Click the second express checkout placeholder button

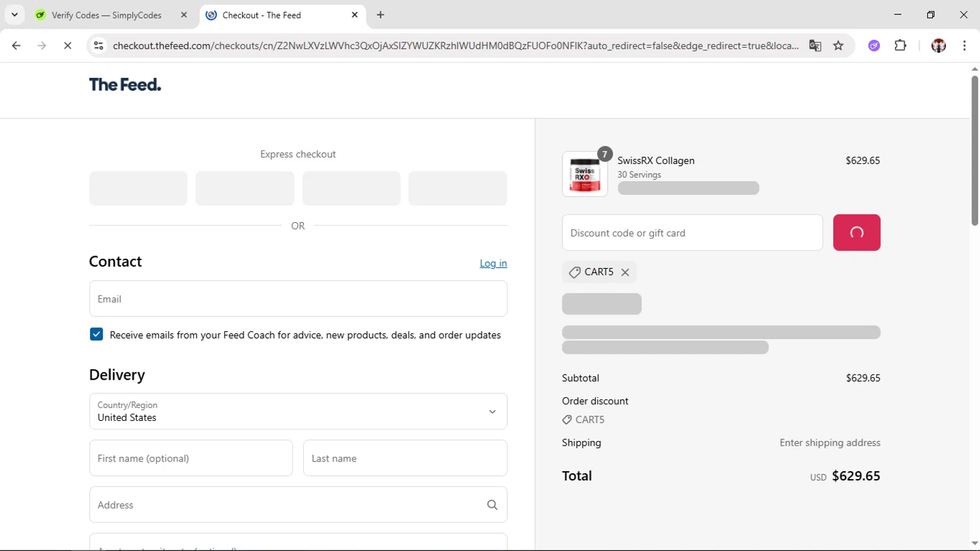click(244, 188)
